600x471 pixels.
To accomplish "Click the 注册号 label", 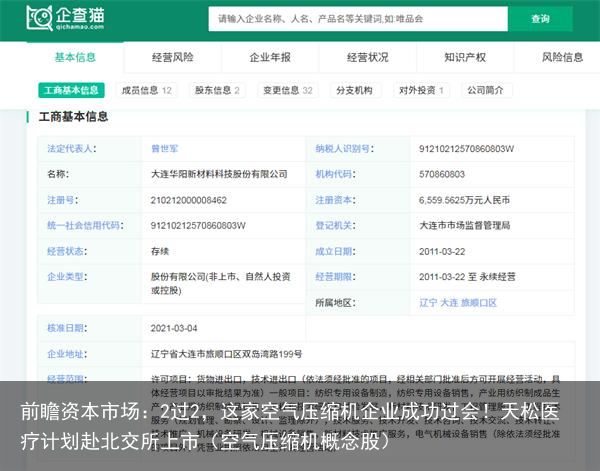I will click(x=62, y=200).
